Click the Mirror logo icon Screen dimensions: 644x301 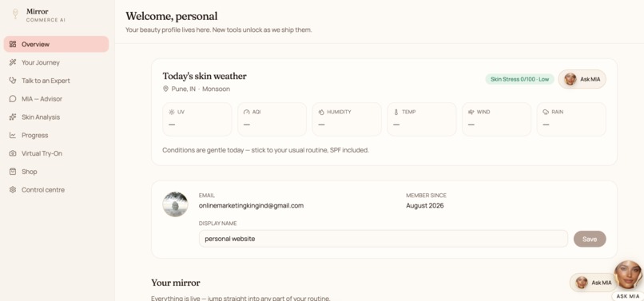tap(15, 14)
